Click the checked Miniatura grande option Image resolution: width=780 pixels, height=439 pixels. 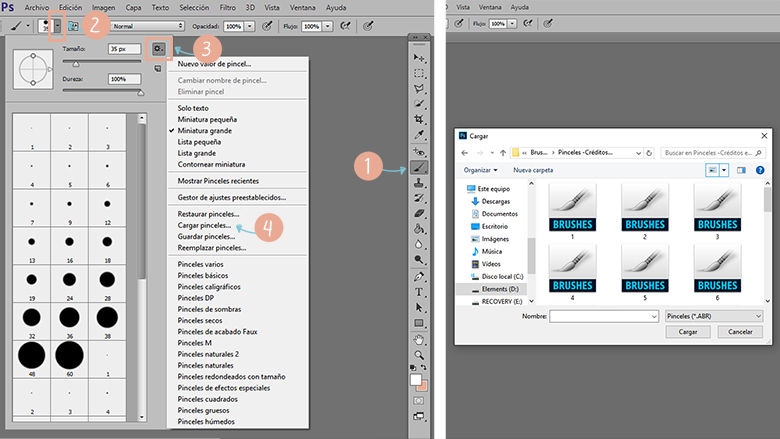204,131
